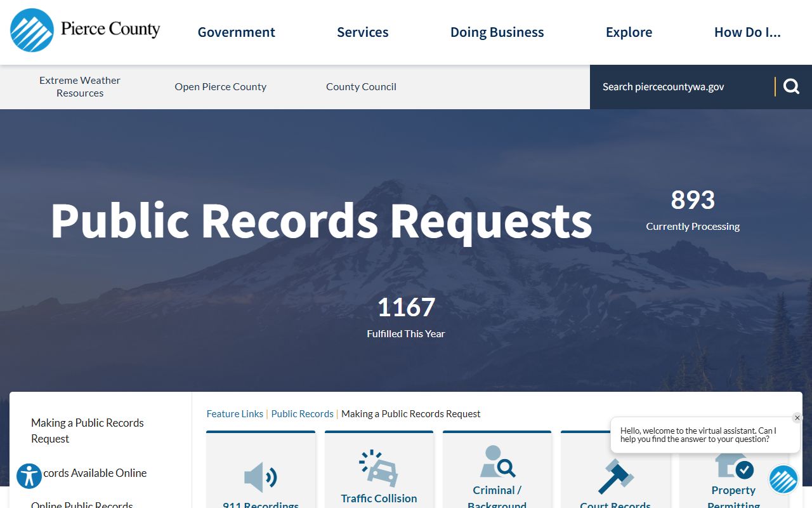Open the Government menu
Viewport: 812px width, 508px height.
(x=237, y=32)
